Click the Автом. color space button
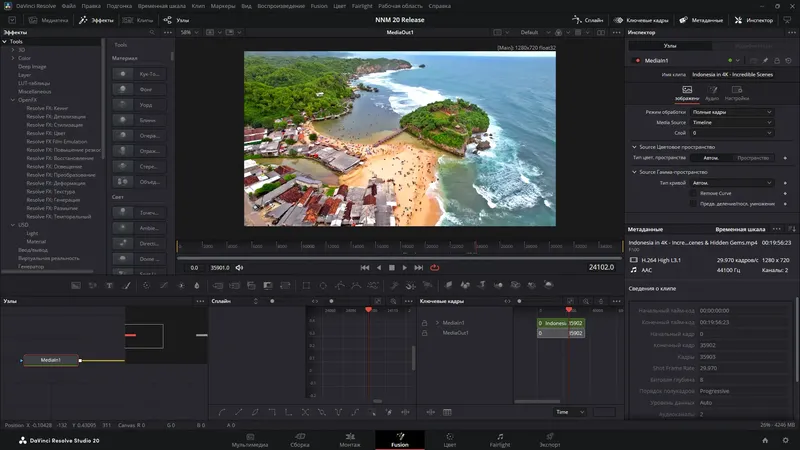800x450 pixels. [711, 158]
